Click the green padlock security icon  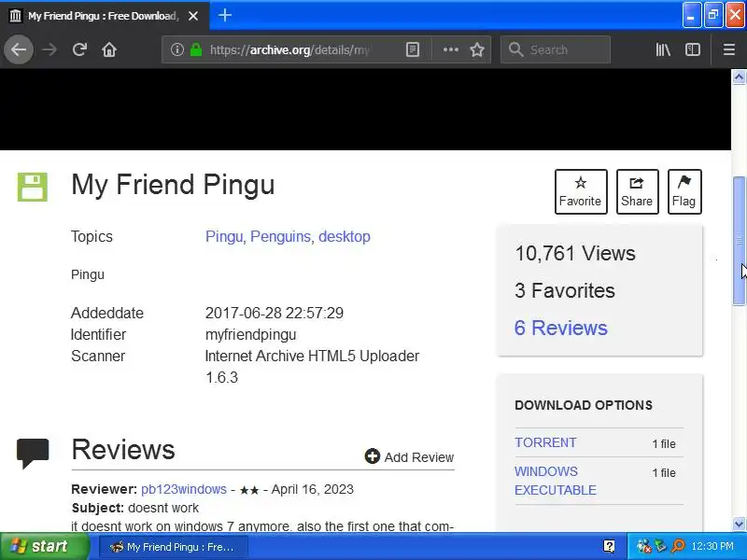coord(196,49)
